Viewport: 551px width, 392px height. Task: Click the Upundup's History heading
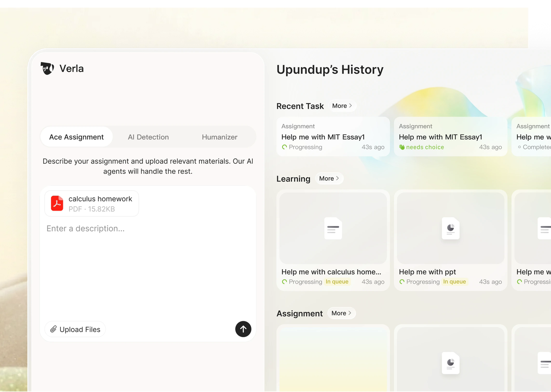(x=330, y=70)
